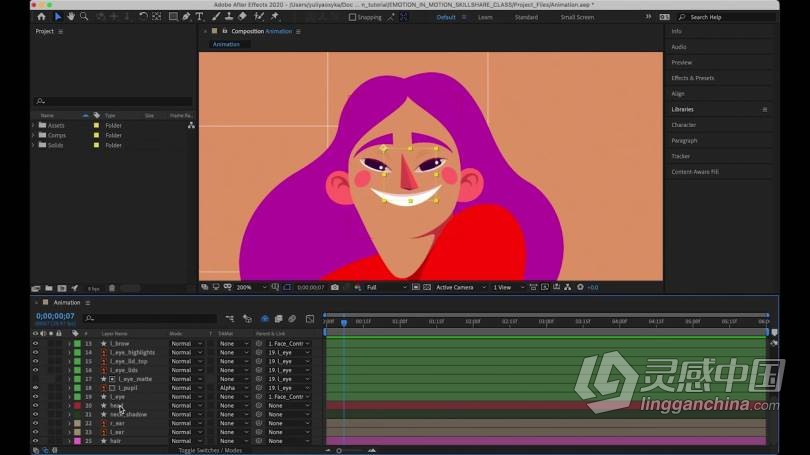
Task: Select the Pen tool
Action: [186, 17]
